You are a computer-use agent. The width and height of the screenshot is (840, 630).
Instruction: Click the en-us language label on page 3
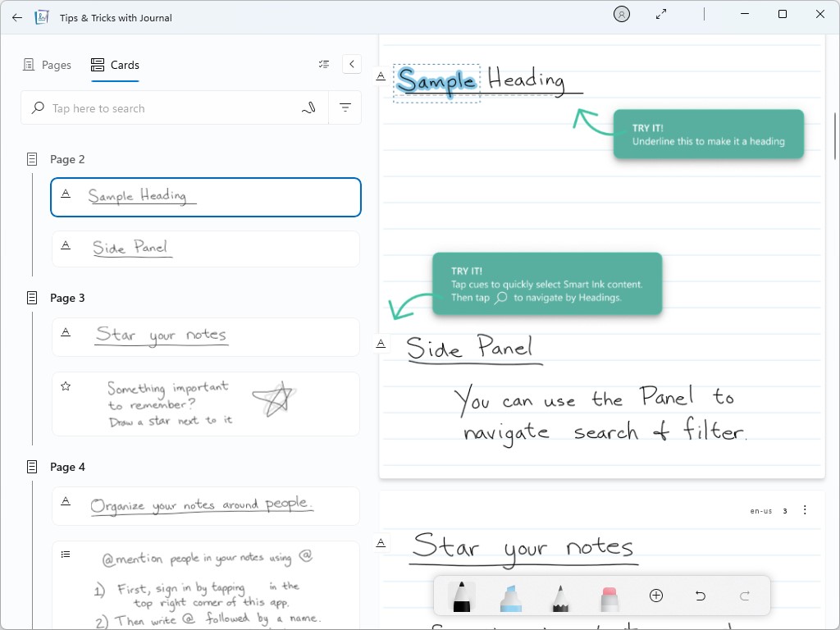click(760, 511)
